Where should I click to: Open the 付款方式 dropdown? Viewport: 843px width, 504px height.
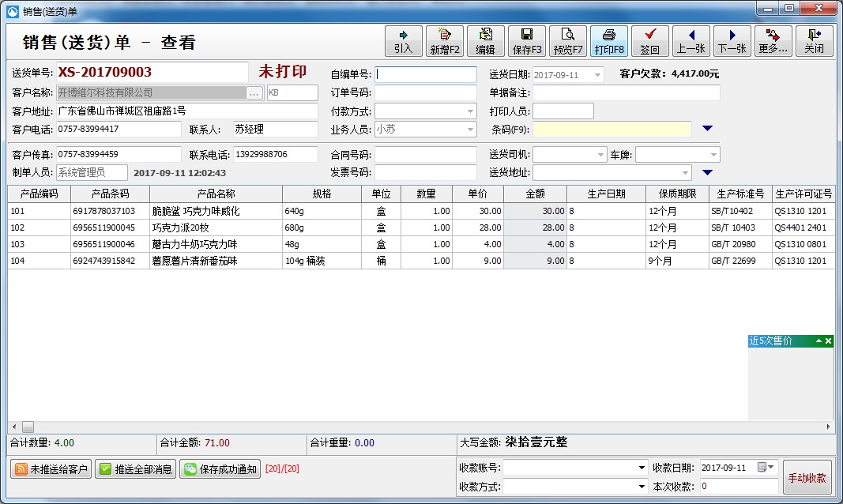click(470, 111)
